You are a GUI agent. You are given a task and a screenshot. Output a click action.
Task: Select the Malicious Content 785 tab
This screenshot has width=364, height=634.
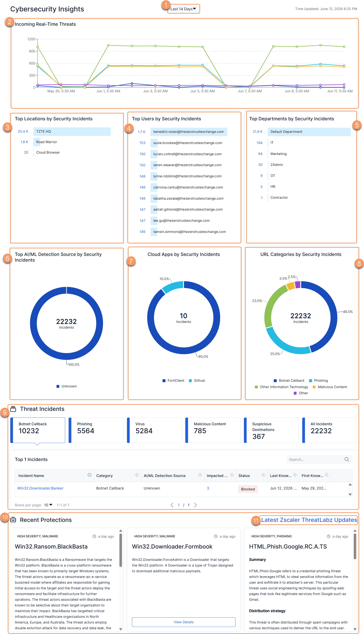pyautogui.click(x=213, y=430)
